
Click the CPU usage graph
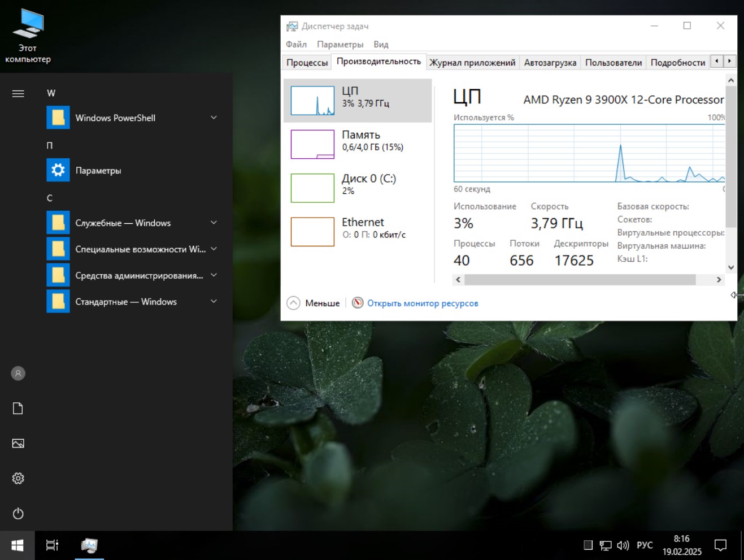point(589,153)
